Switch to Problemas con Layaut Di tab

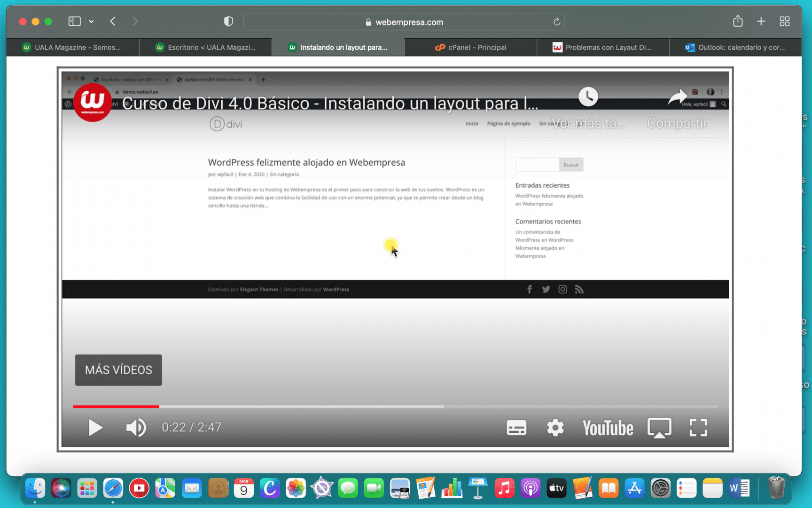(x=603, y=47)
